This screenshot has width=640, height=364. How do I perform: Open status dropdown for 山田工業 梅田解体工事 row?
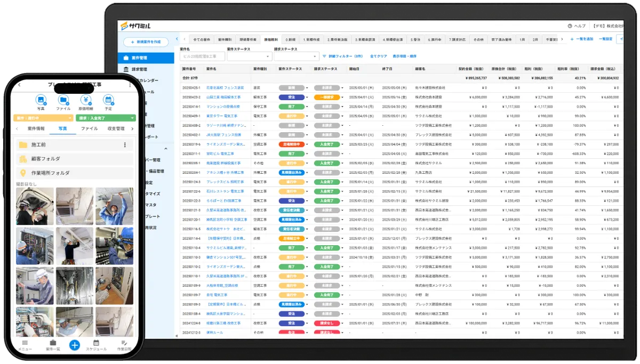[x=307, y=98]
